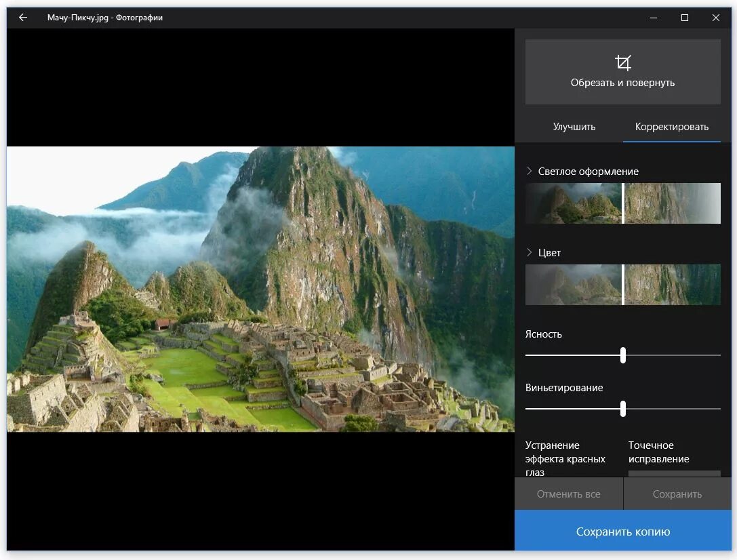Maximize the Фотографии window
The width and height of the screenshot is (737, 560).
684,18
